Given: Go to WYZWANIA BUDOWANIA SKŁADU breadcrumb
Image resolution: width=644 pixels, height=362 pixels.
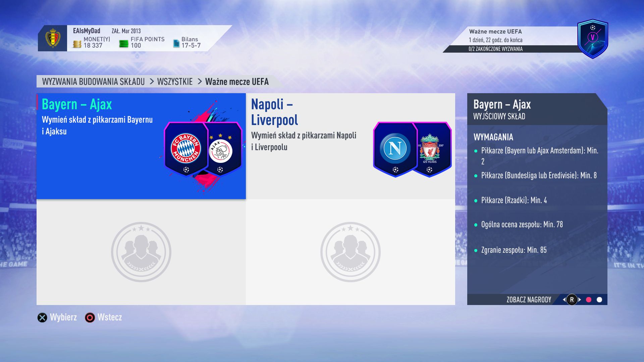Looking at the screenshot, I should (x=93, y=81).
